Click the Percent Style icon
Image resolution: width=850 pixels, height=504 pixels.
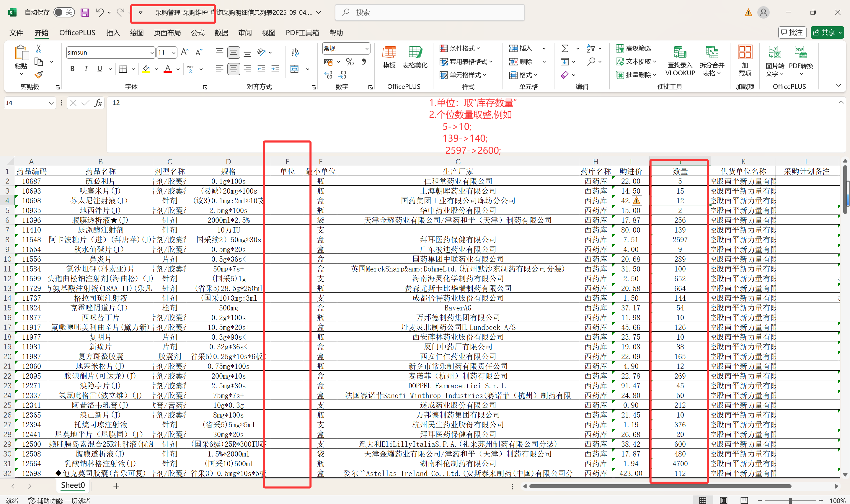tap(350, 62)
